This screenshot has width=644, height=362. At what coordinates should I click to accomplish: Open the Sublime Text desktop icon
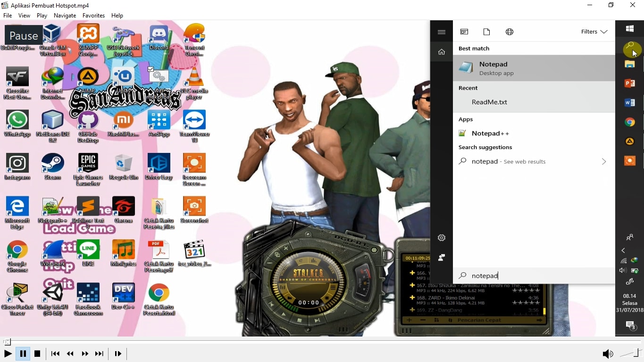tap(88, 213)
